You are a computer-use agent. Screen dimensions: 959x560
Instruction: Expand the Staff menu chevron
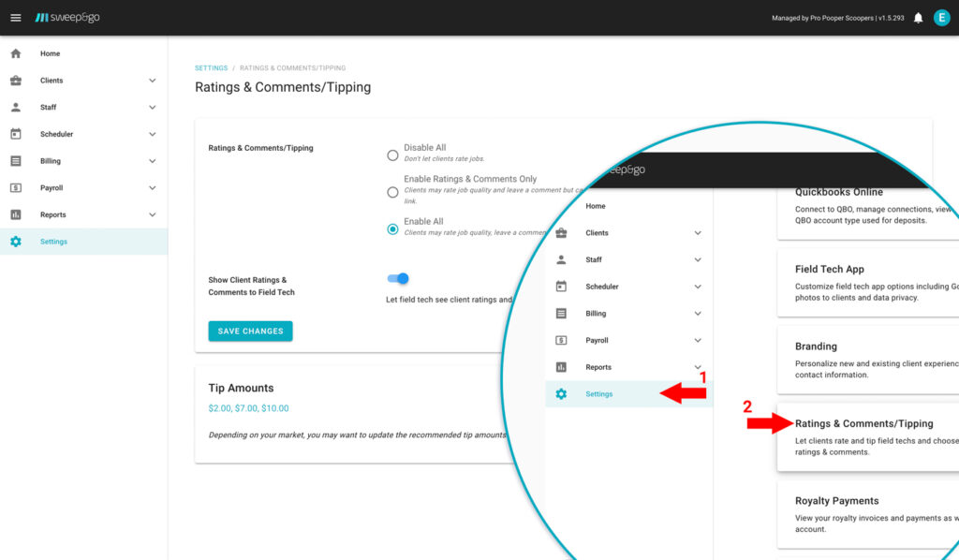point(152,108)
